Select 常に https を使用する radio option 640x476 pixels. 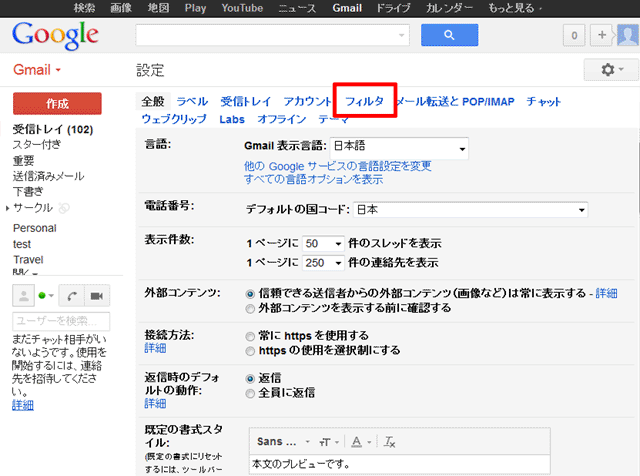point(250,335)
